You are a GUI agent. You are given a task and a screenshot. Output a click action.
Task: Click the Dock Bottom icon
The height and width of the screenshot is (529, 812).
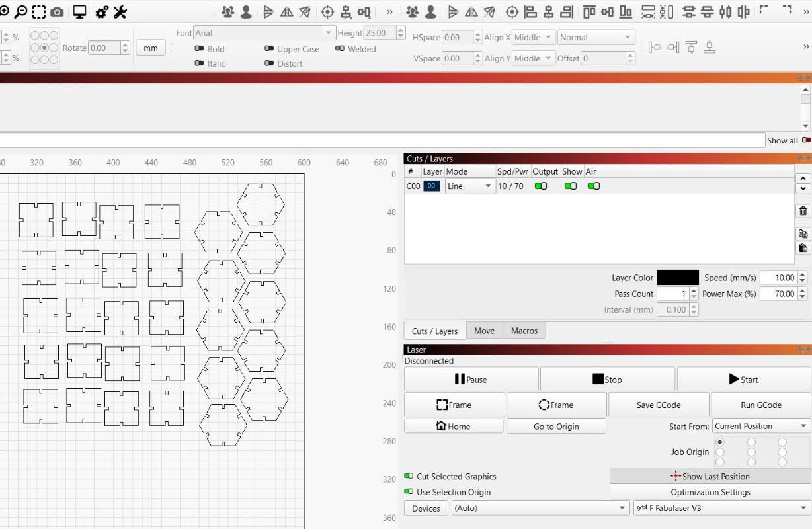710,47
